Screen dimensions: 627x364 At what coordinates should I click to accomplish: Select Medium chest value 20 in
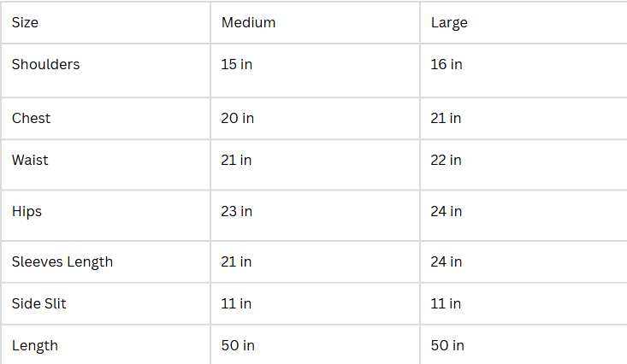click(x=238, y=118)
